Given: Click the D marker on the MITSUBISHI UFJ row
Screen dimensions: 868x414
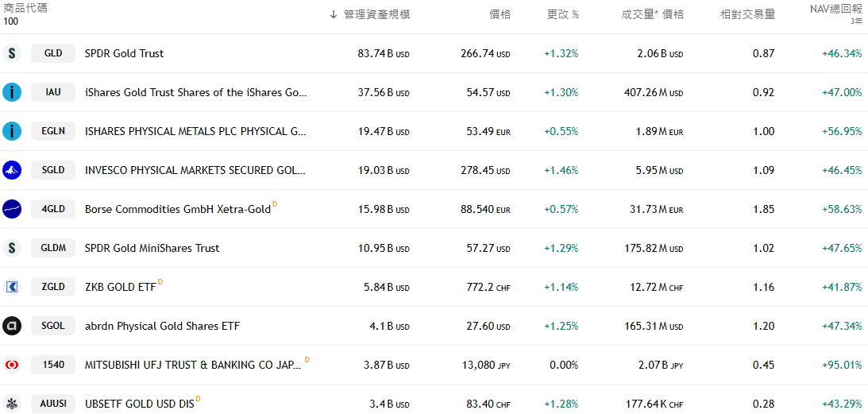Looking at the screenshot, I should 307,360.
